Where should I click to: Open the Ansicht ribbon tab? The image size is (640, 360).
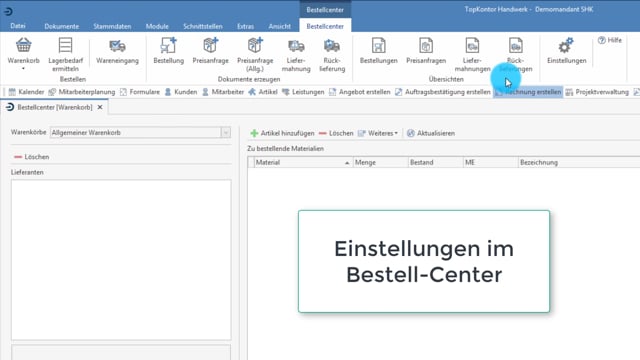pyautogui.click(x=280, y=26)
